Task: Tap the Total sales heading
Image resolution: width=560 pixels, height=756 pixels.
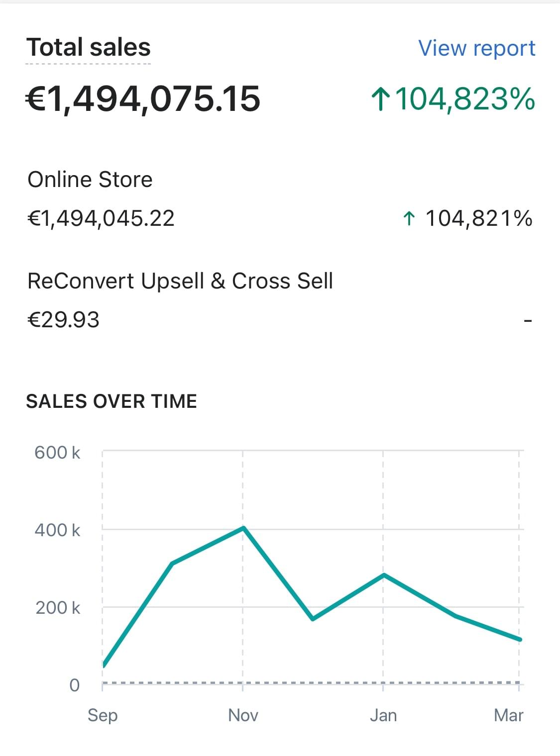Action: click(88, 48)
